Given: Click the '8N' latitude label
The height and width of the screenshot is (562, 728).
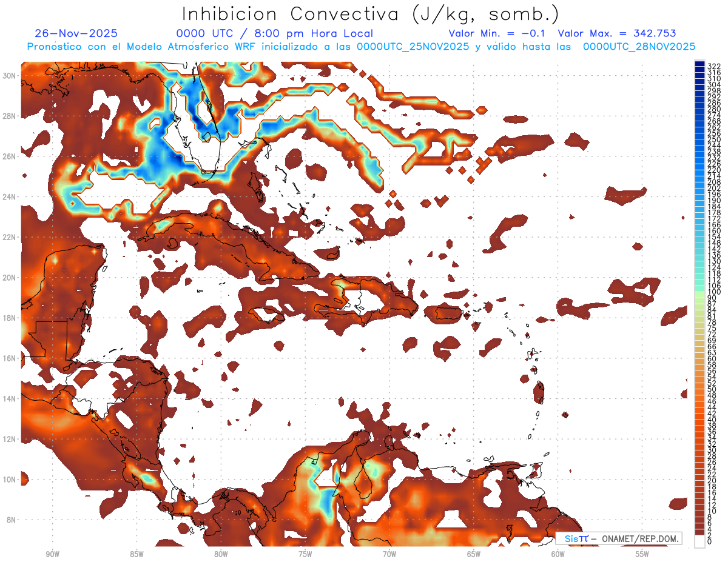Looking at the screenshot, I should [x=12, y=520].
